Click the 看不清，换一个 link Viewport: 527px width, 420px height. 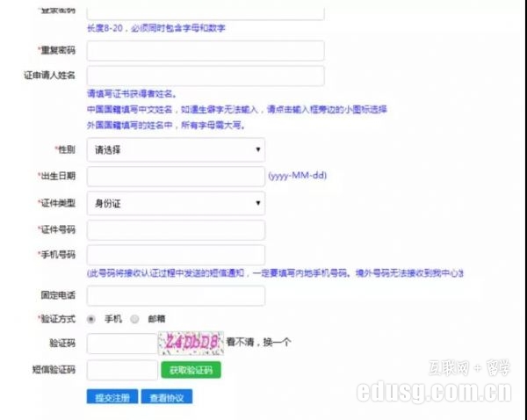point(258,343)
